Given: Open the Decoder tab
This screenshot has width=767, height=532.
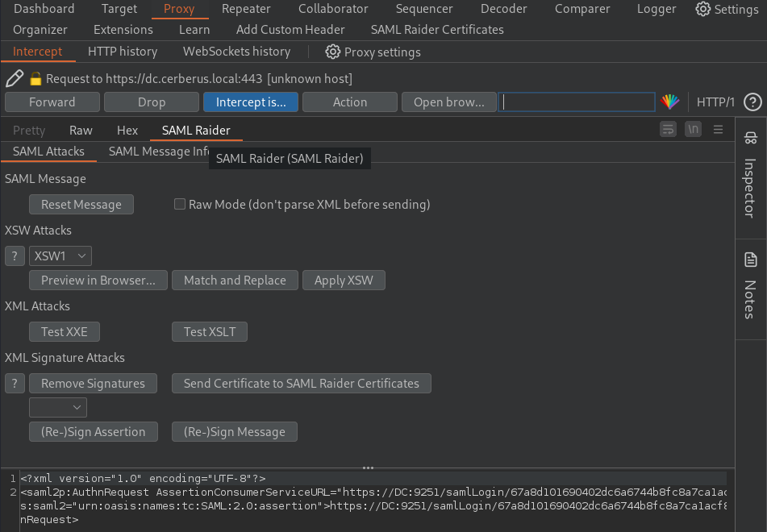Looking at the screenshot, I should [504, 9].
